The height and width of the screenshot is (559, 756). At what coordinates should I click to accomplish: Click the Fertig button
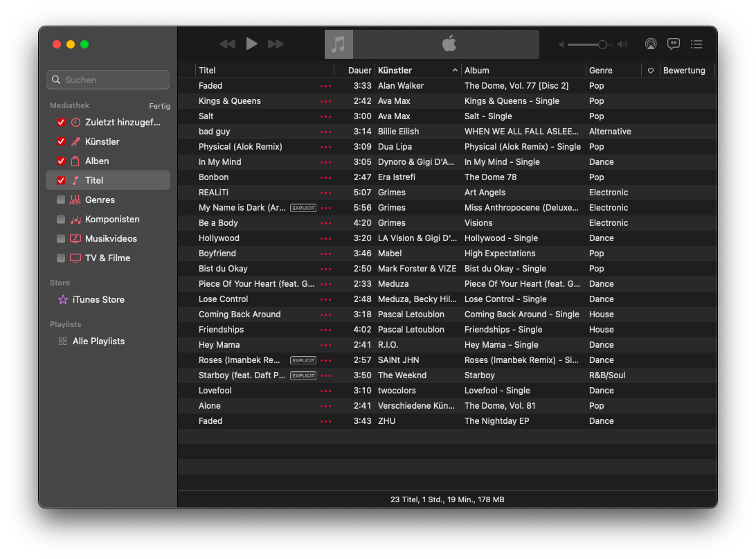(x=159, y=106)
